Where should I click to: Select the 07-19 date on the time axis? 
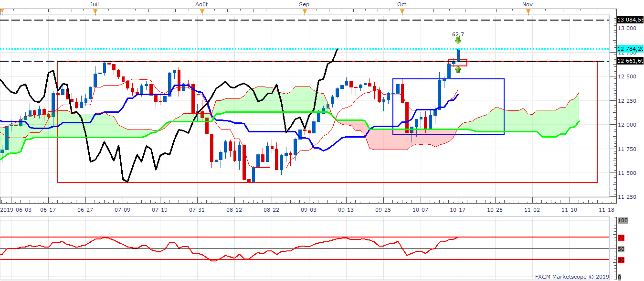point(159,209)
